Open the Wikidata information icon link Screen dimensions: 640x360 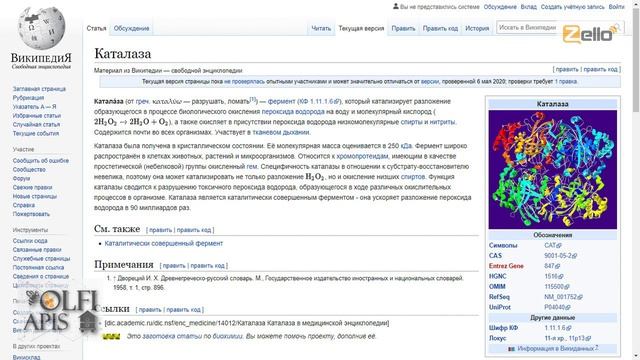click(511, 349)
